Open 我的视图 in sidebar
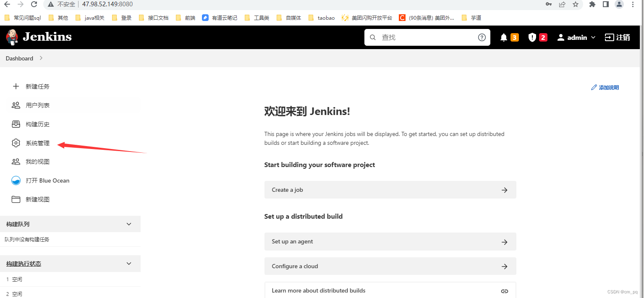This screenshot has height=298, width=644. (37, 162)
